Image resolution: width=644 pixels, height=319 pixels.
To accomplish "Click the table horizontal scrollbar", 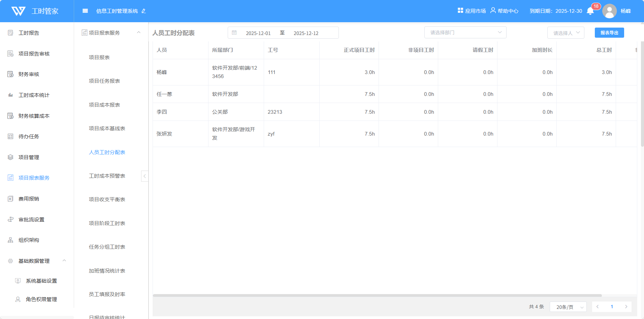I will (x=377, y=296).
